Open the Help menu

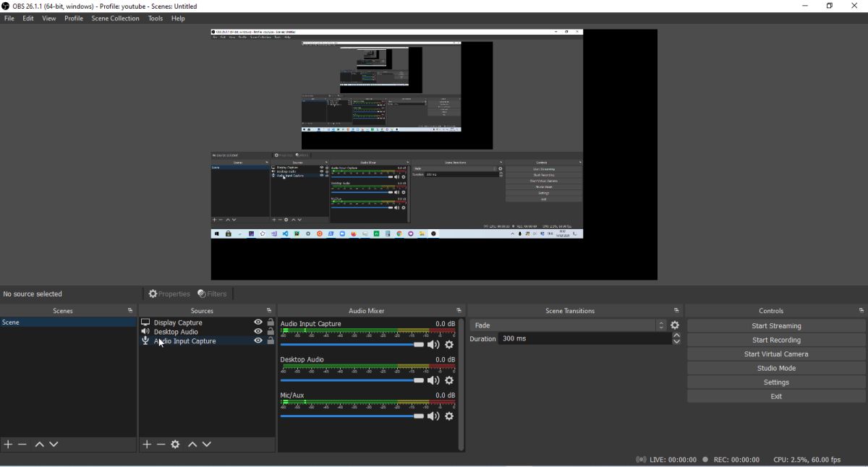[178, 19]
